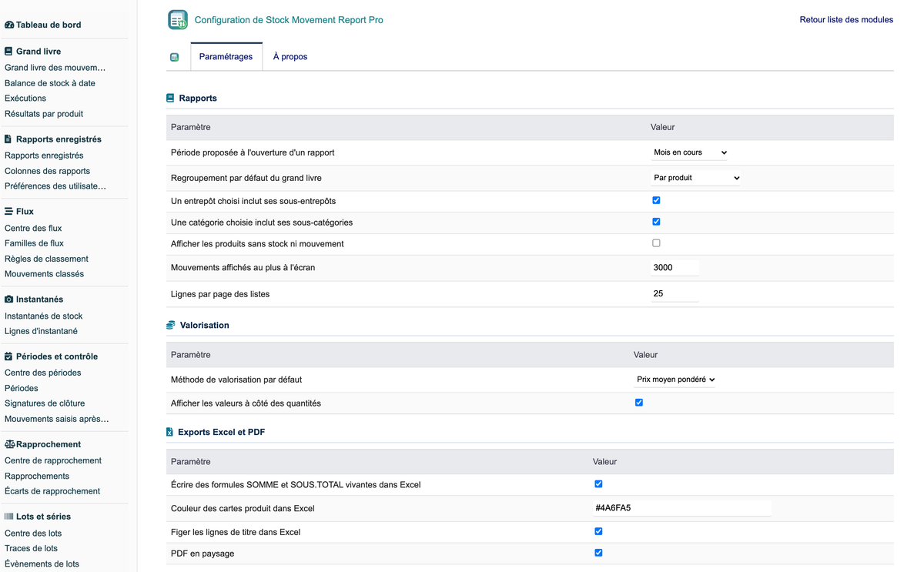Open Règles de classement
The width and height of the screenshot is (924, 572).
pos(46,259)
